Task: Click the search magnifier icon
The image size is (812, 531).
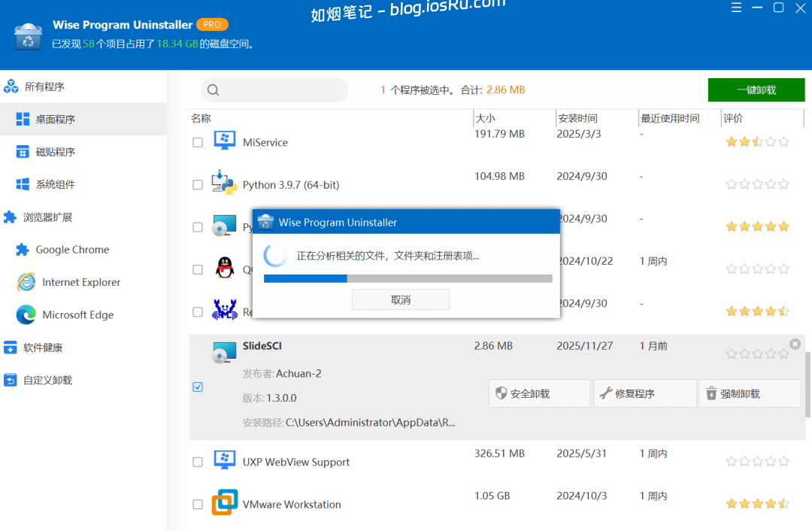Action: (x=213, y=90)
